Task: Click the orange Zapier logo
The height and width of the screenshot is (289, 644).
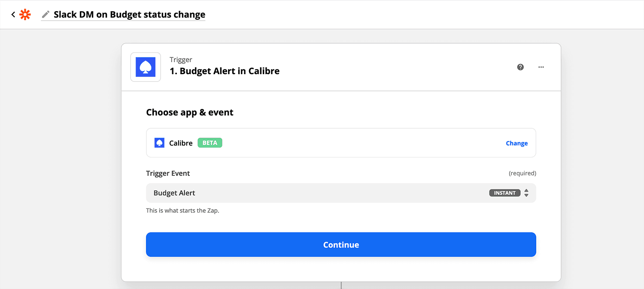Action: click(25, 15)
